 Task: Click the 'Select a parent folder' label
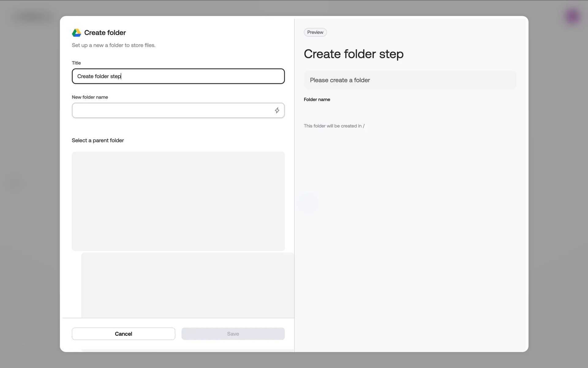(x=98, y=140)
